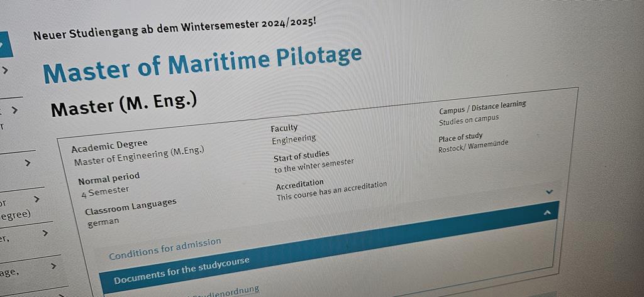This screenshot has width=644, height=297.
Task: Select the german Classroom Languages value
Action: pyautogui.click(x=103, y=222)
